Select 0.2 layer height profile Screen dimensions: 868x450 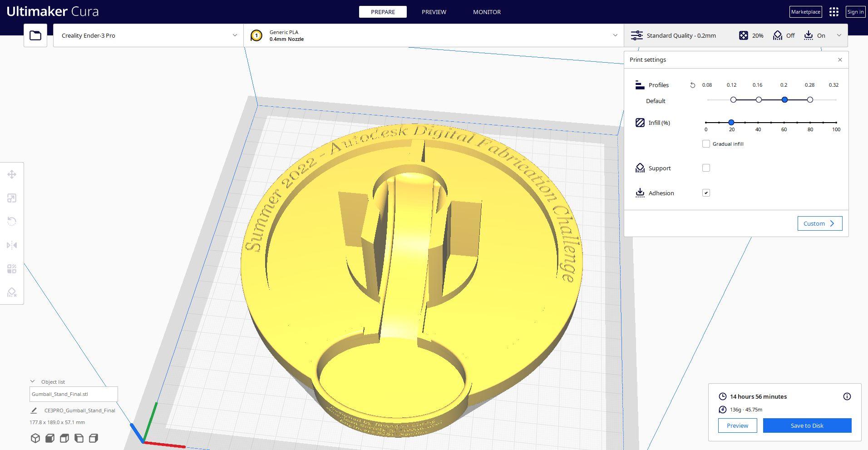[x=784, y=100]
